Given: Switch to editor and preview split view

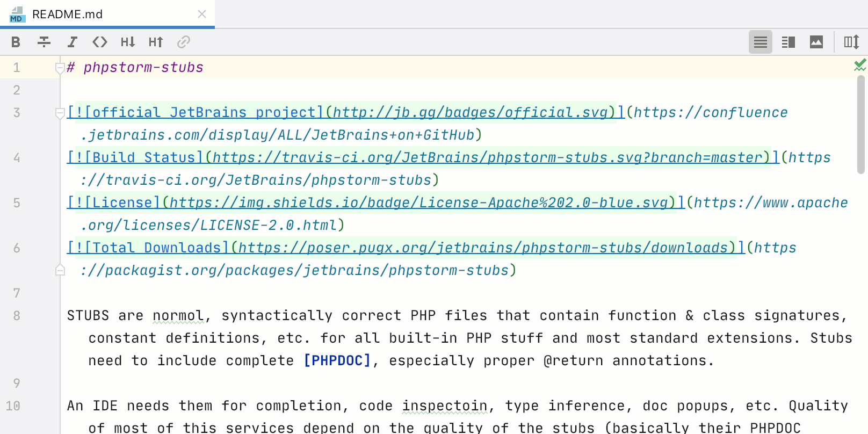Looking at the screenshot, I should pos(789,42).
